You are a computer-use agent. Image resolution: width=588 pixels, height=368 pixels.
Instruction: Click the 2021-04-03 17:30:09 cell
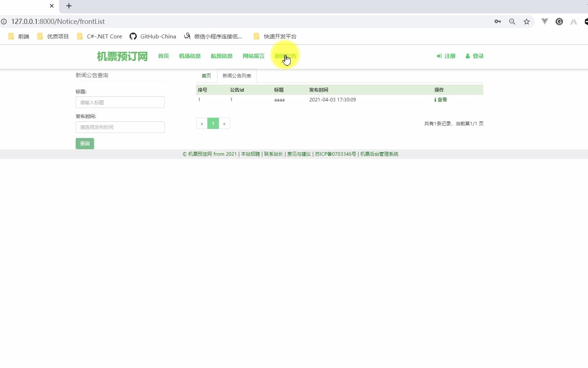[333, 100]
